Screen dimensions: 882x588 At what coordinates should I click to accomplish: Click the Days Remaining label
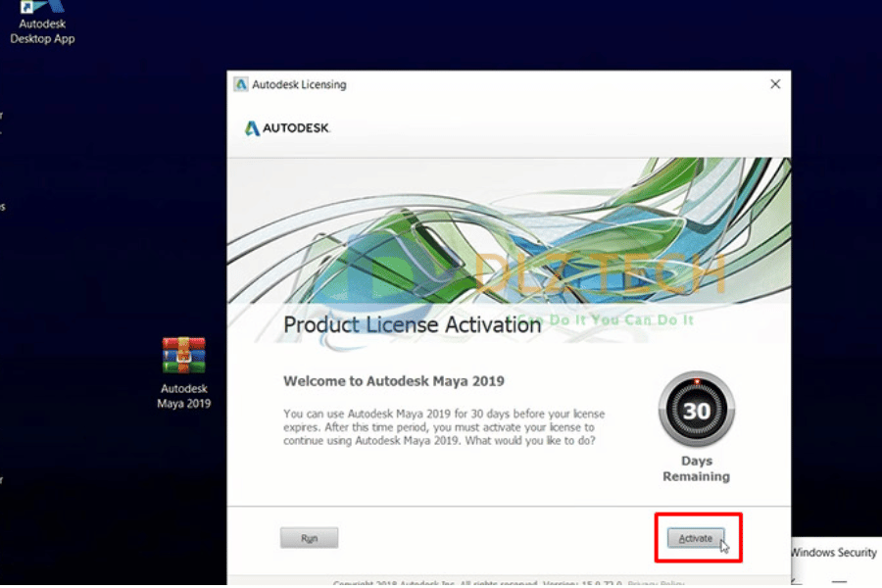(696, 468)
